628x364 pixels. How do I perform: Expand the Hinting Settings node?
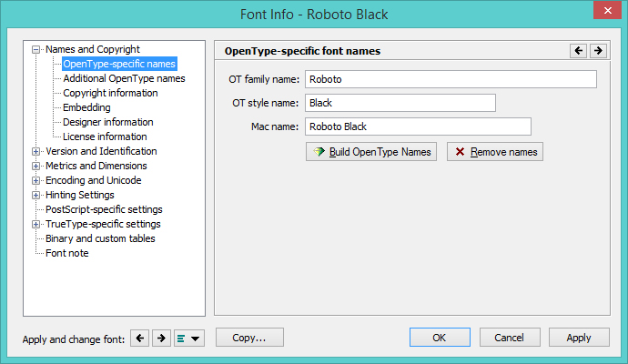click(36, 196)
